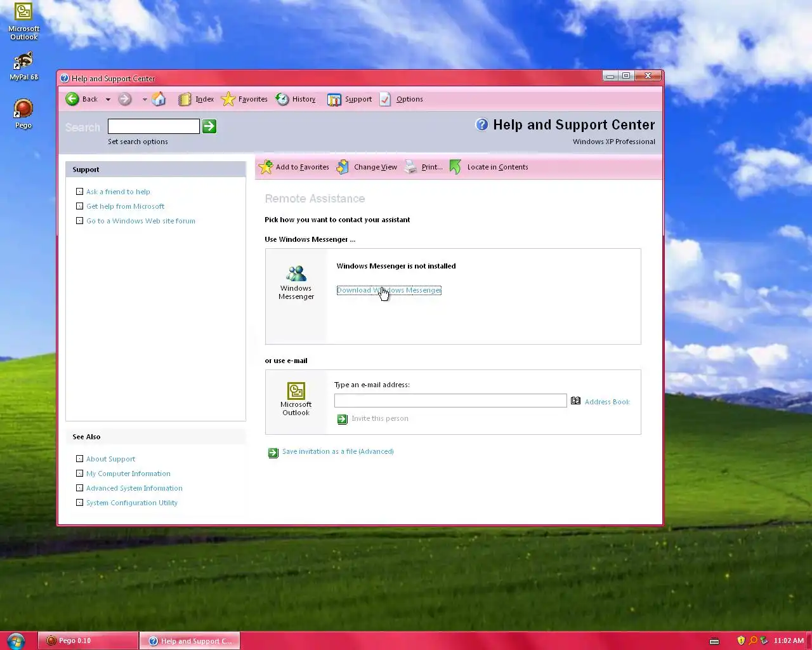Open About Support link
This screenshot has width=812, height=650.
(110, 459)
